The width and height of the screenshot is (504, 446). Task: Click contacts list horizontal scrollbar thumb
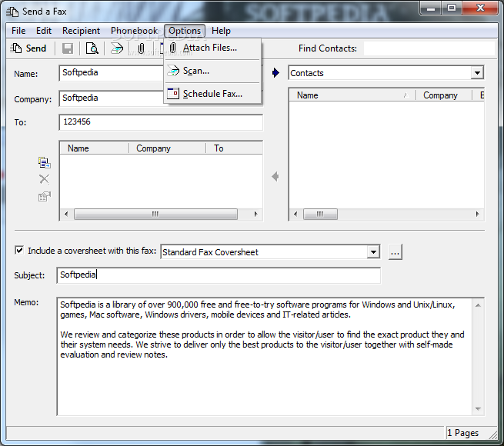(320, 214)
